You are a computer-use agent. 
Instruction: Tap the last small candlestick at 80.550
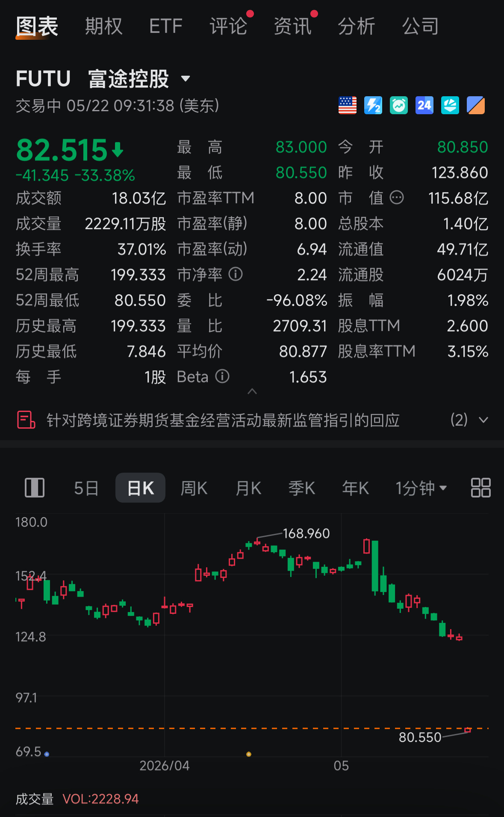(468, 730)
